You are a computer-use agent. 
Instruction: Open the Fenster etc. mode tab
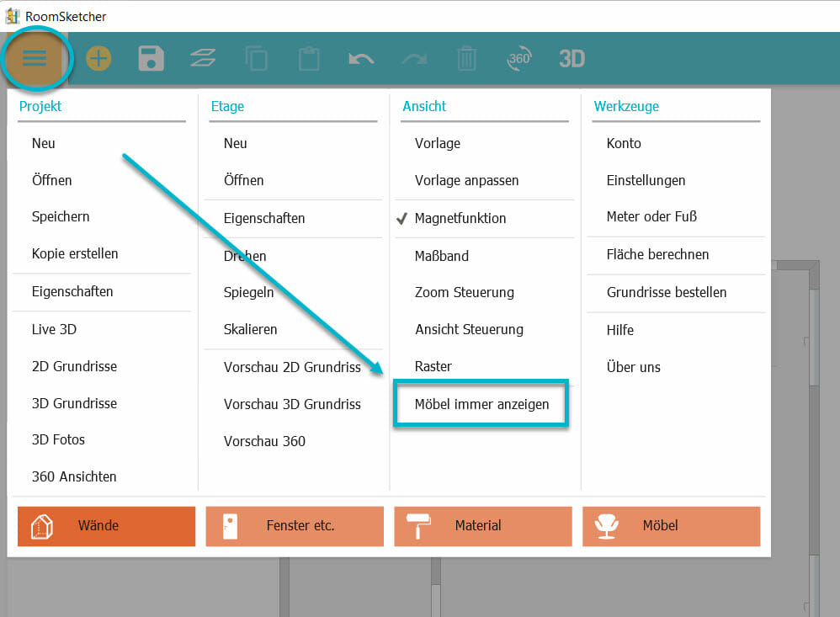point(295,526)
